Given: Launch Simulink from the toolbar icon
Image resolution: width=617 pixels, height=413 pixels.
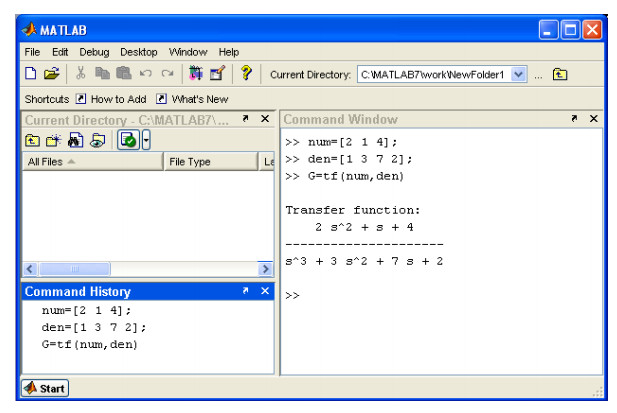Looking at the screenshot, I should click(x=196, y=73).
